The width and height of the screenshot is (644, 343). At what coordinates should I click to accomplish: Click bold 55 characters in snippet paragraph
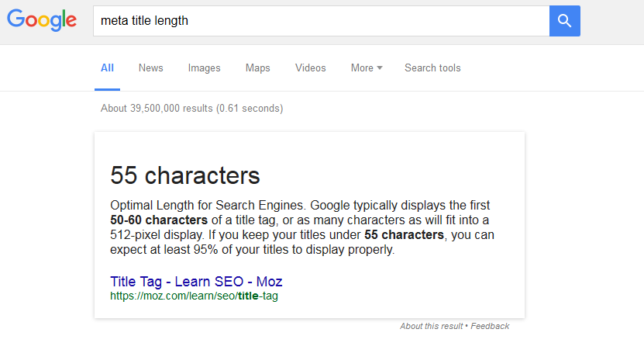(x=404, y=235)
